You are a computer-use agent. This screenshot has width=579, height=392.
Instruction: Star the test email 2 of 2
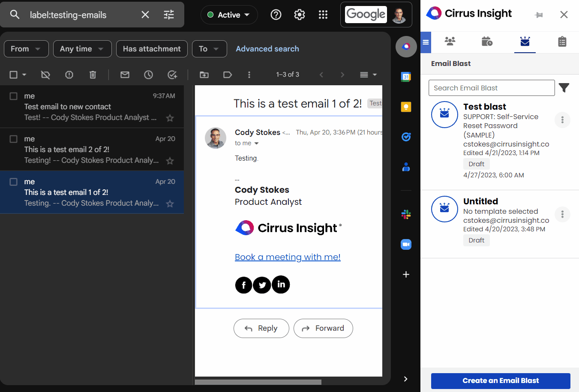point(170,161)
